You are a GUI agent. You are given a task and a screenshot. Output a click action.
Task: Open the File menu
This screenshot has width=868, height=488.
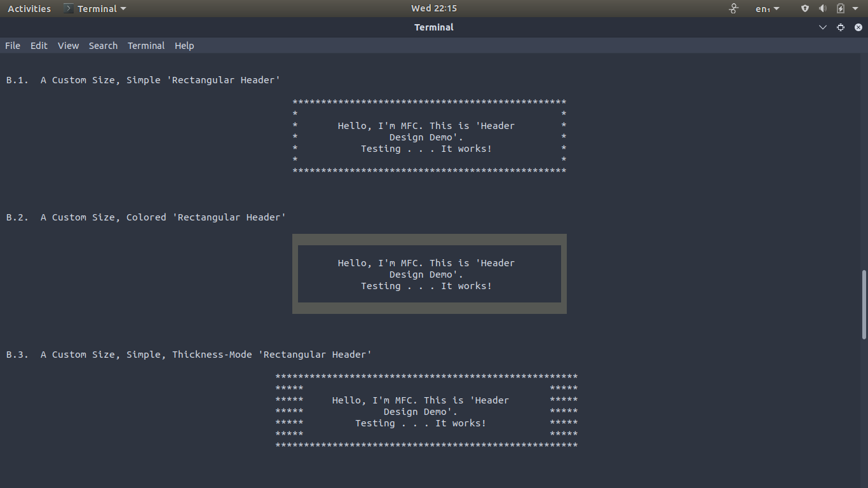tap(12, 45)
